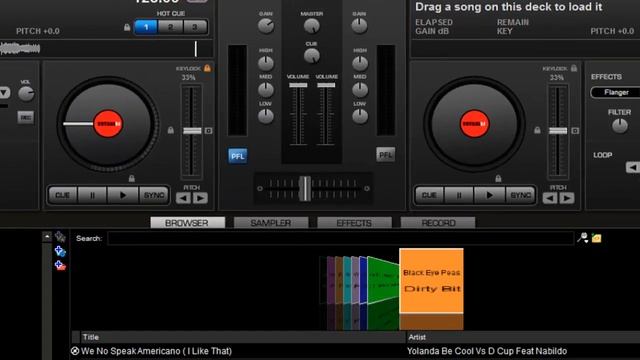Sync the left deck tempo

point(153,195)
